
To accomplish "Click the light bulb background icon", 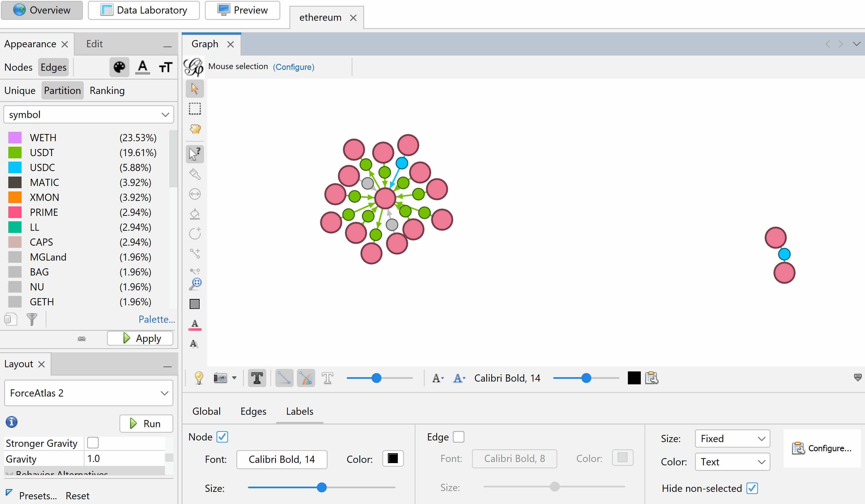I will pos(199,378).
